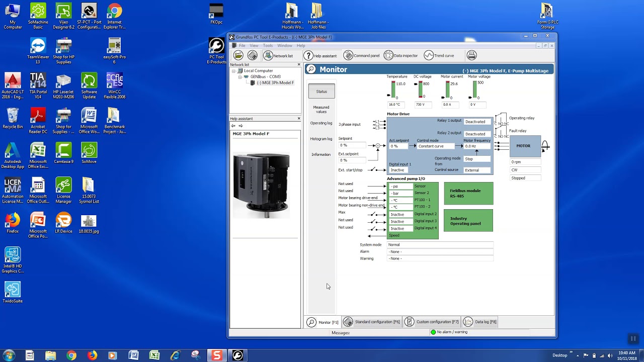Image resolution: width=644 pixels, height=362 pixels.
Task: Select the Status button in Monitor
Action: [x=321, y=92]
